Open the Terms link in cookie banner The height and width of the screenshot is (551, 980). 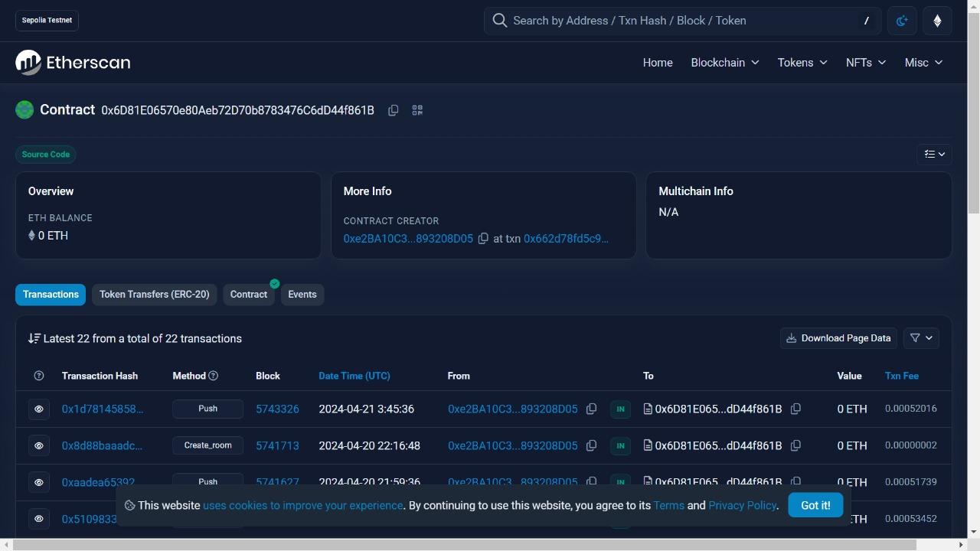(x=668, y=505)
